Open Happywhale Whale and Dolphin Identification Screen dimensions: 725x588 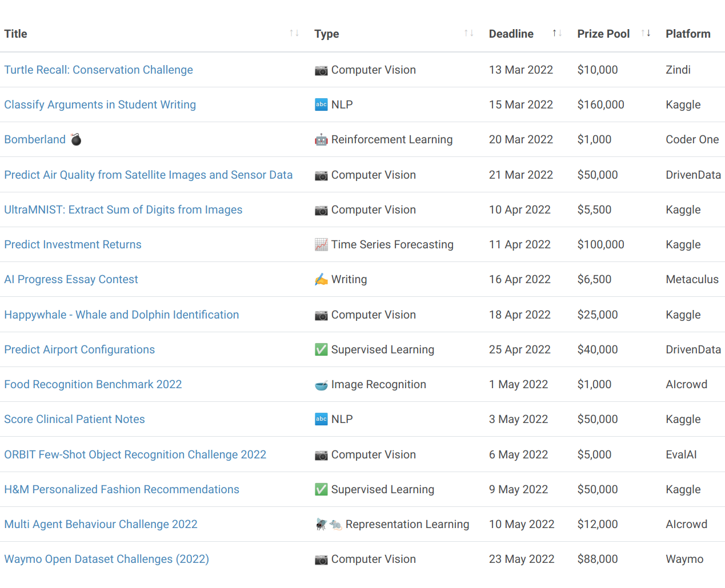pos(122,315)
